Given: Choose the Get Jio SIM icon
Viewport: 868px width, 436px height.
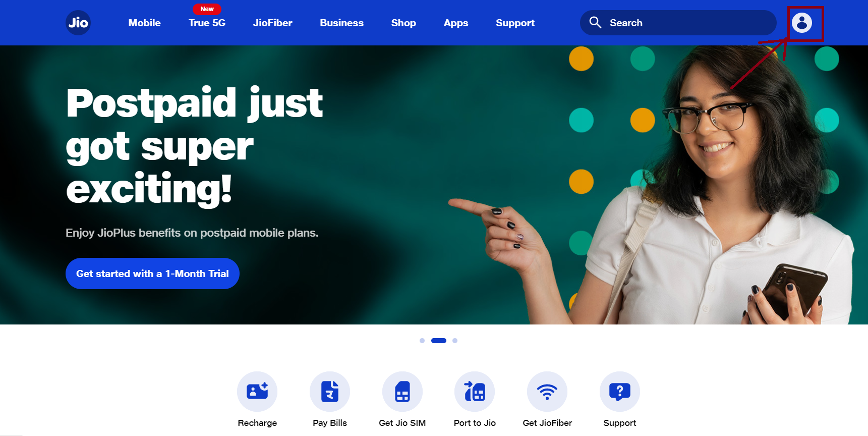Looking at the screenshot, I should coord(402,392).
